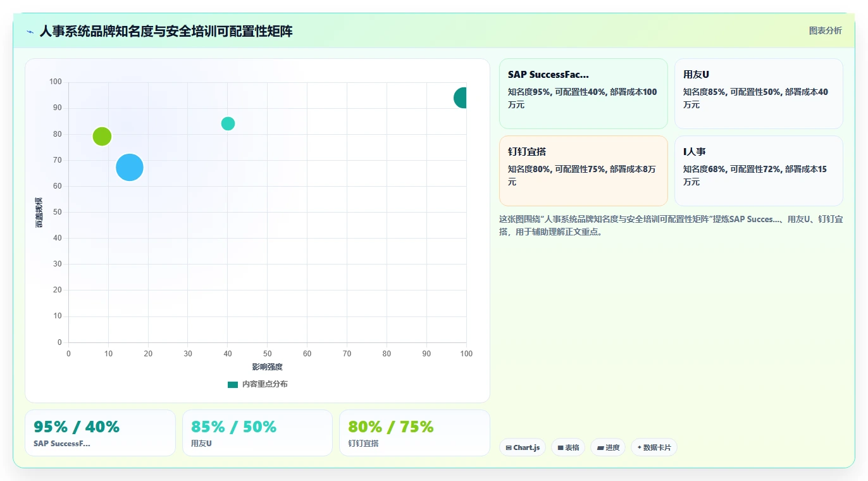The width and height of the screenshot is (868, 481).
Task: Open the 用友U info card
Action: (x=759, y=94)
